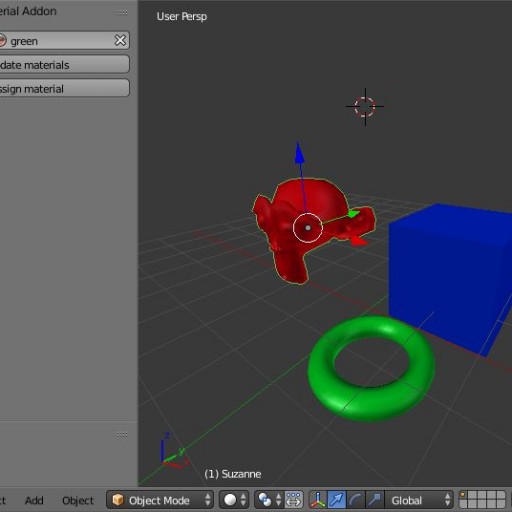Open the Add menu in viewport header
This screenshot has height=512, width=512.
click(34, 500)
